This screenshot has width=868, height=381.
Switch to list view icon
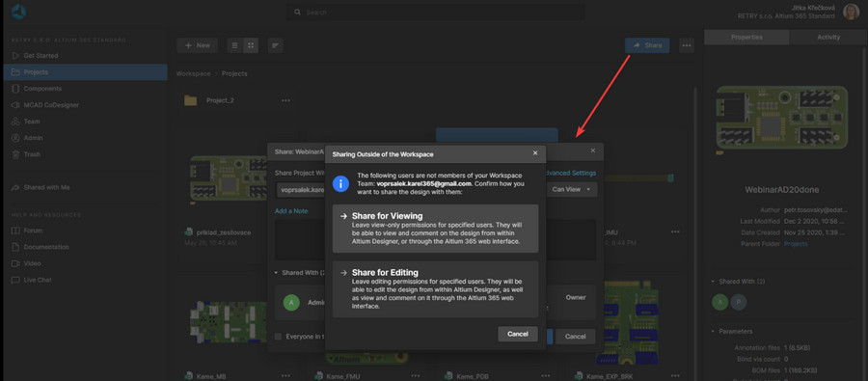coord(234,45)
